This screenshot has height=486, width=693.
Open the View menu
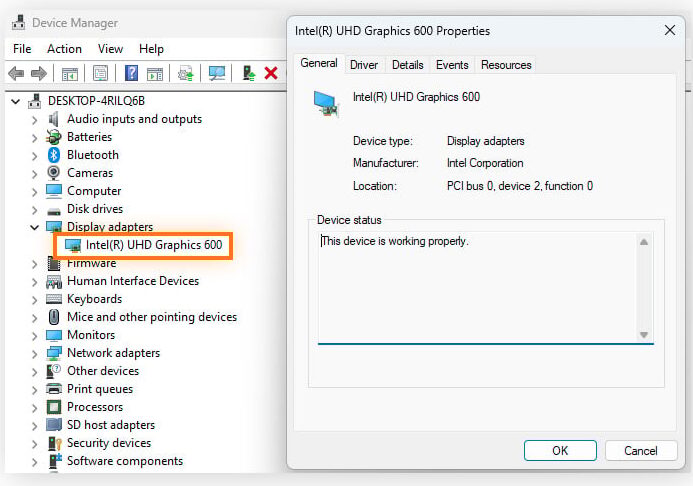tap(110, 49)
